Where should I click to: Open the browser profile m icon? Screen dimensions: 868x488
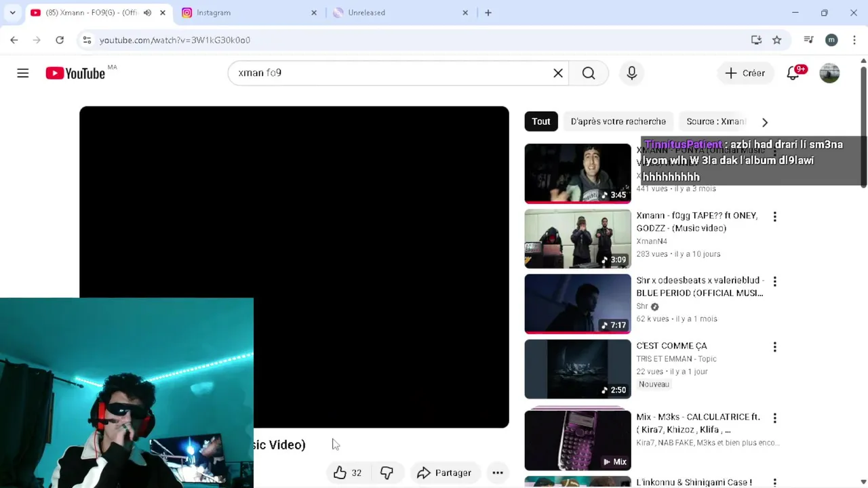[831, 40]
